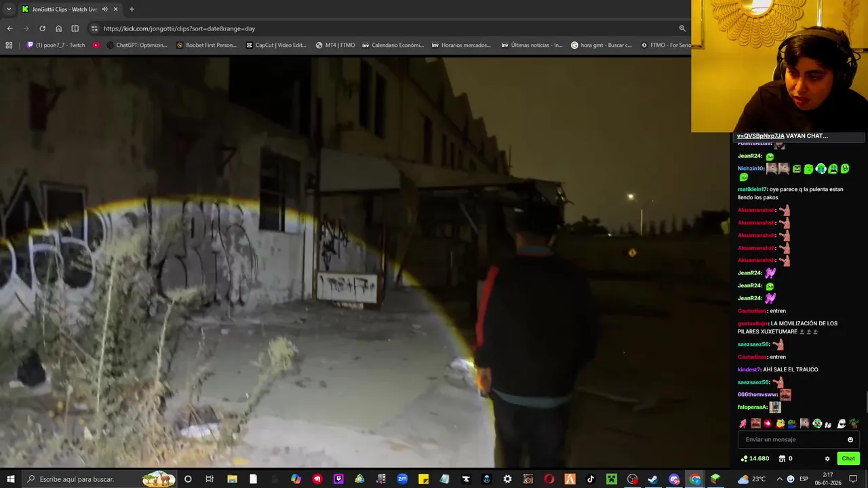Insert the pink rocket quick emote
This screenshot has height=488, width=868.
[743, 424]
